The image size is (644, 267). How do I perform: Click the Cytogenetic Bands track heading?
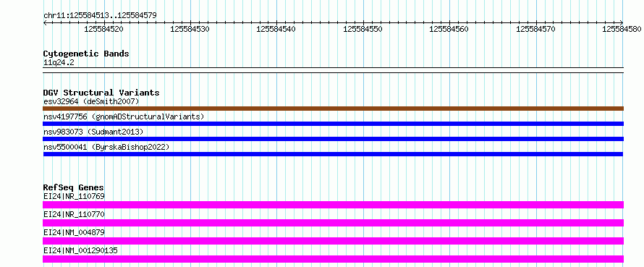coord(86,54)
